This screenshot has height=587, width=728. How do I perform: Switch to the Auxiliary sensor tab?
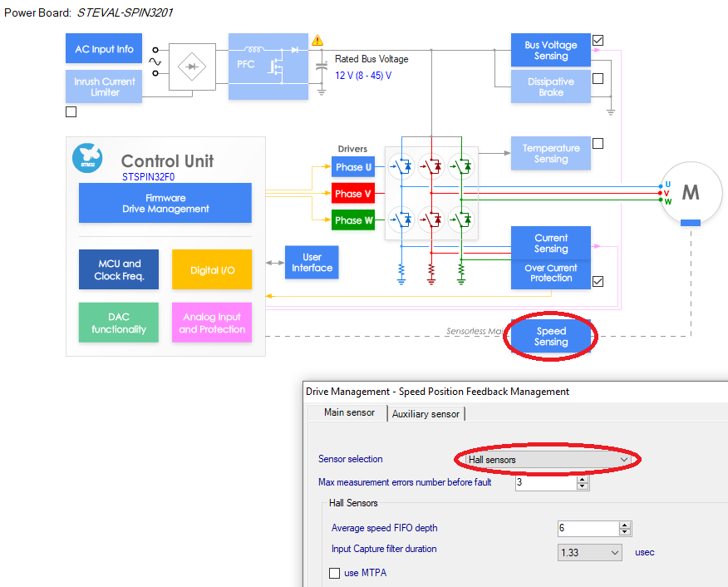(x=425, y=414)
